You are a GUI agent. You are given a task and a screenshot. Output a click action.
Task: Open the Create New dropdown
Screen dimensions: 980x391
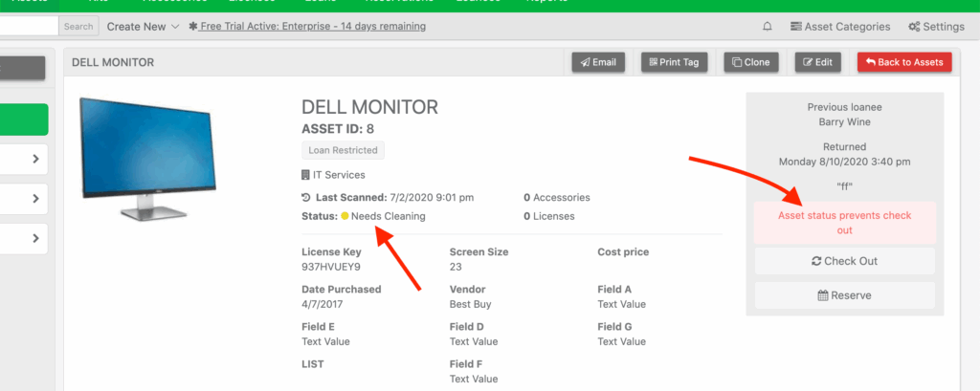(x=143, y=27)
